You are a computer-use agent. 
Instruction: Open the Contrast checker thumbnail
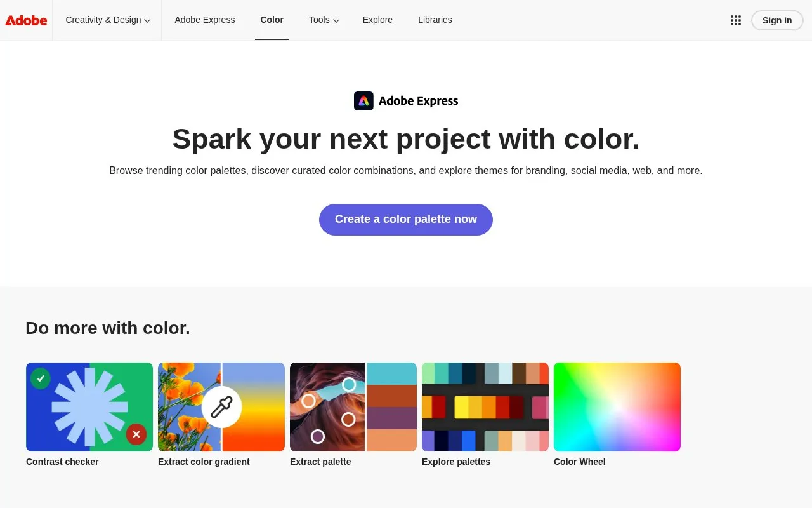tap(89, 407)
